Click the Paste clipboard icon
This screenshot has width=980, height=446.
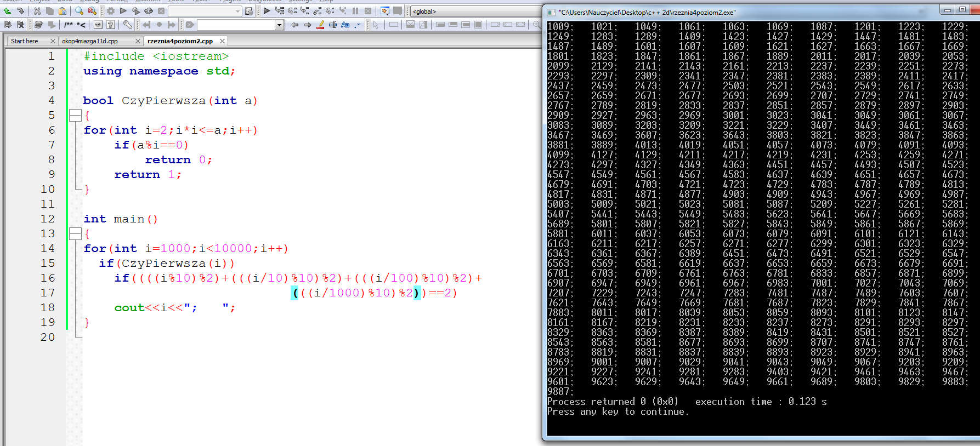pos(63,11)
